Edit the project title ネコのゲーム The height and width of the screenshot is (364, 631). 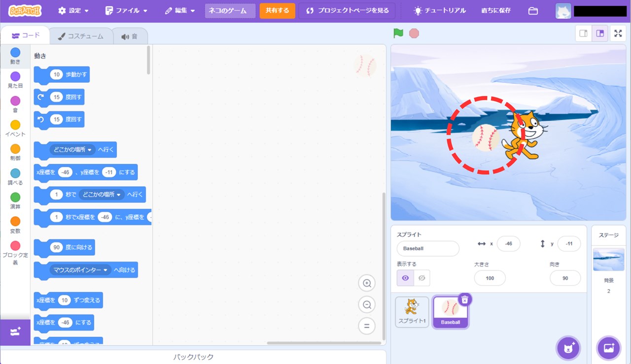click(x=230, y=11)
